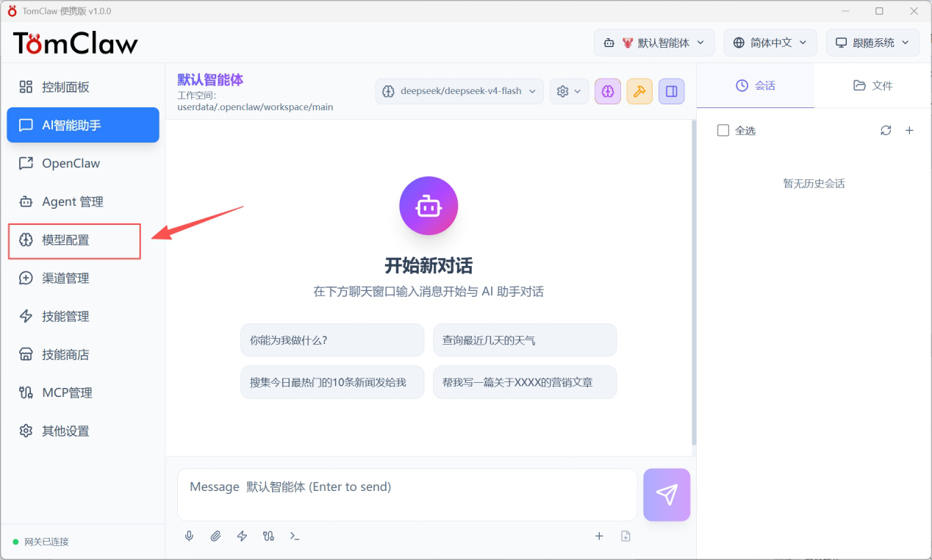Open 技能商店 skill store
Image resolution: width=932 pixels, height=560 pixels.
click(x=83, y=354)
